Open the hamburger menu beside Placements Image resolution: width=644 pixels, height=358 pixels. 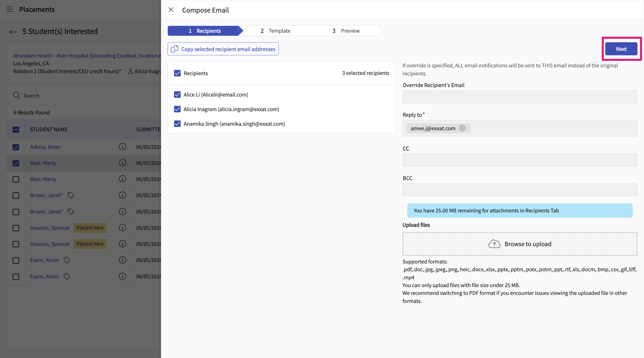pyautogui.click(x=10, y=9)
